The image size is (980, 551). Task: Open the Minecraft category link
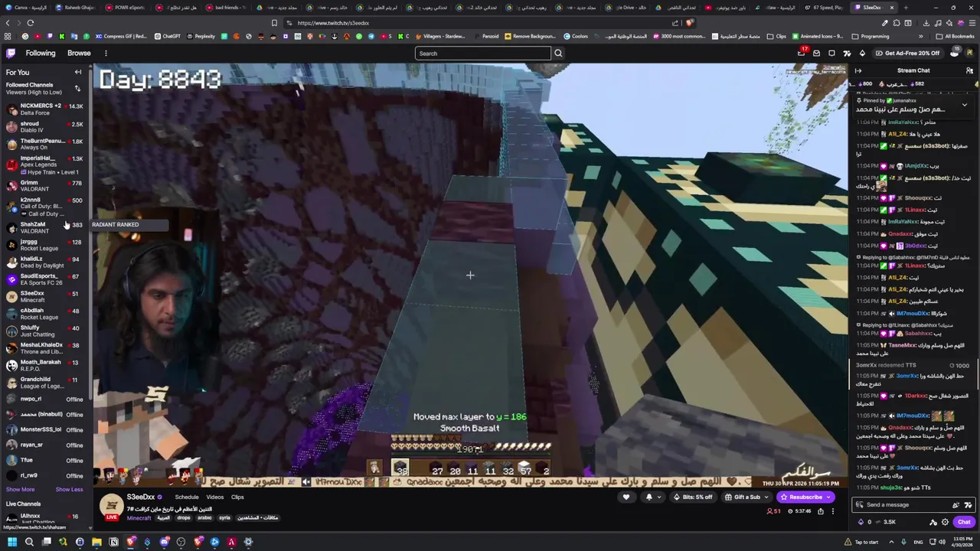(139, 518)
